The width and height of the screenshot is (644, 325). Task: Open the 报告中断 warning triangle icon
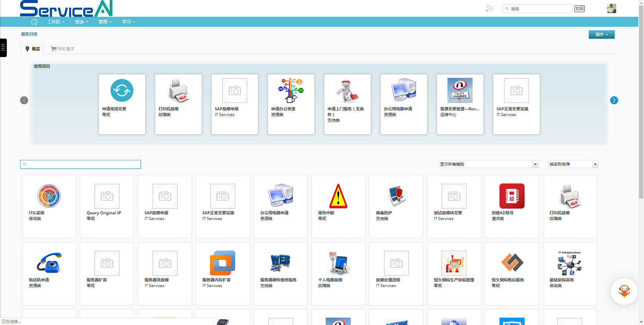(x=338, y=196)
